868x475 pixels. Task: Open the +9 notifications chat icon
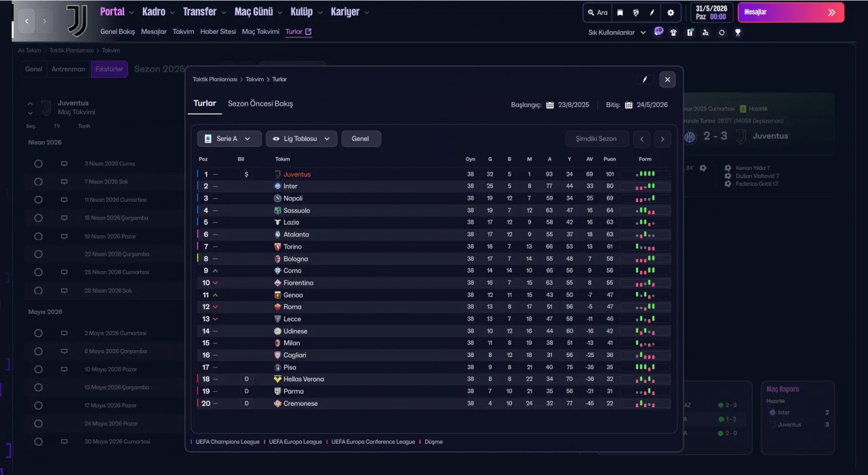coord(658,31)
